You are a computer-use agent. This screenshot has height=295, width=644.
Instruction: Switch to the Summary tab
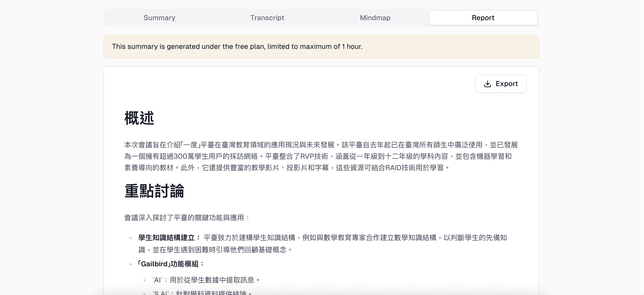pos(159,18)
